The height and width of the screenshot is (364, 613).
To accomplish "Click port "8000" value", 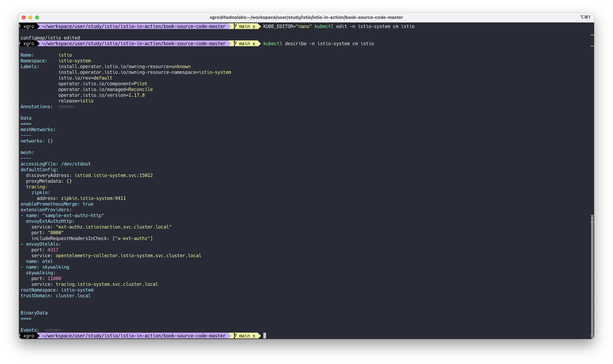I will pyautogui.click(x=56, y=233).
